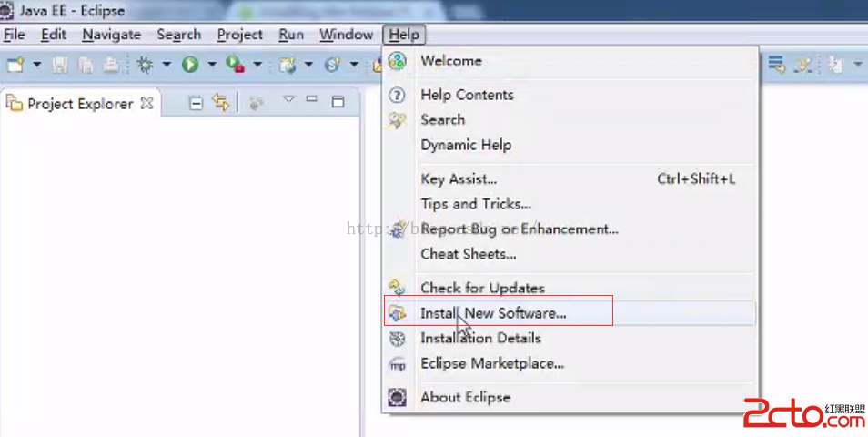Select Check for Updates menu entry
The image size is (868, 437).
569,288
